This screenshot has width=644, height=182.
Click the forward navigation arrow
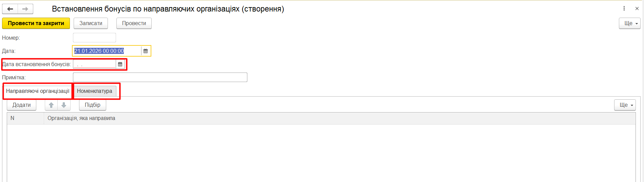pyautogui.click(x=25, y=9)
